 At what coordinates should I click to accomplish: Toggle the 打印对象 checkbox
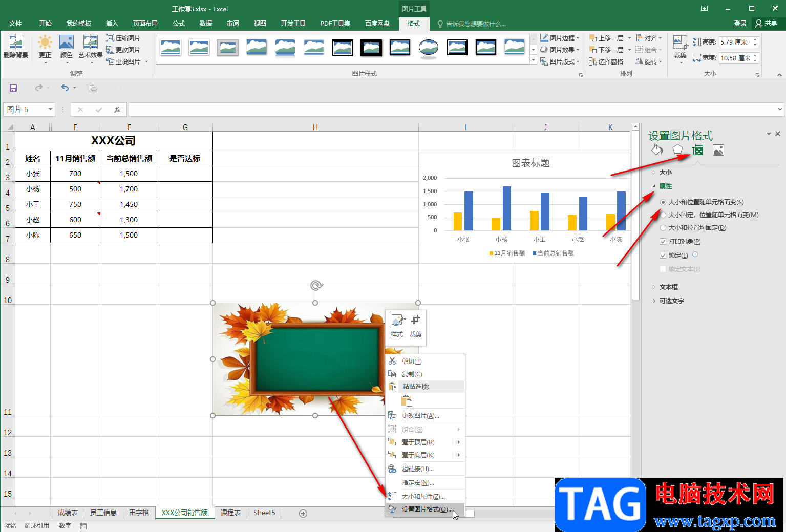(663, 242)
